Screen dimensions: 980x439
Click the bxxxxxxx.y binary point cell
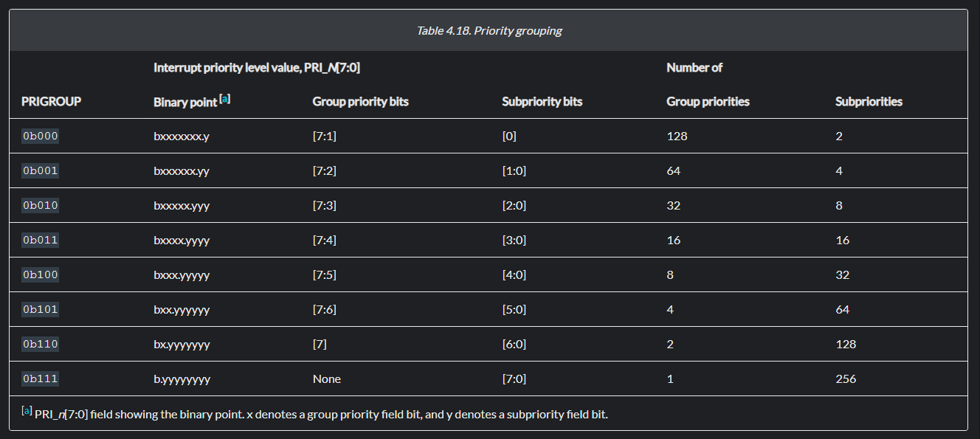pos(182,136)
